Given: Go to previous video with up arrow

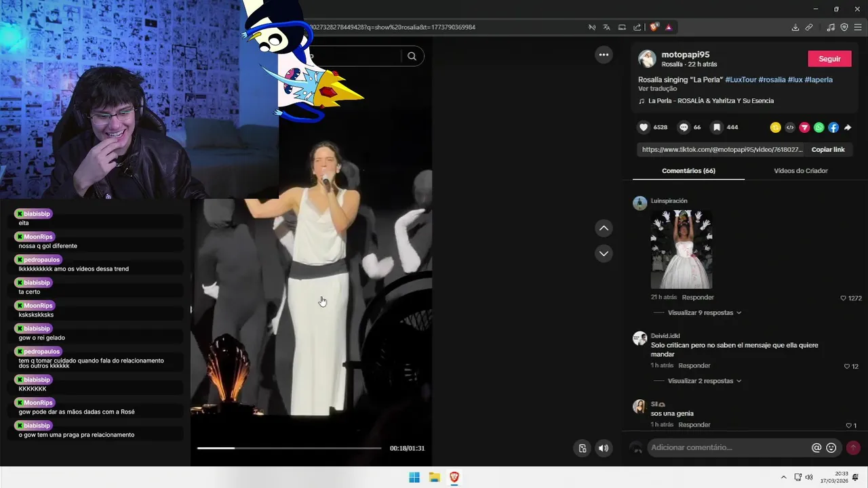Looking at the screenshot, I should [604, 228].
